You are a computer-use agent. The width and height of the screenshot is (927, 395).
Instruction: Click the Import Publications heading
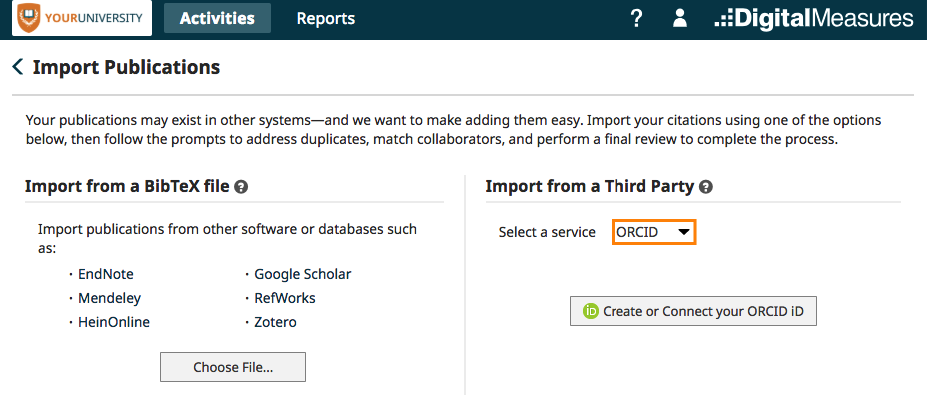click(x=127, y=67)
